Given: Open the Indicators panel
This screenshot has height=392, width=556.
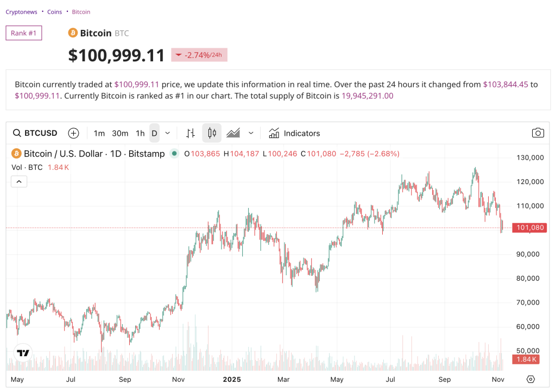Looking at the screenshot, I should pyautogui.click(x=295, y=133).
